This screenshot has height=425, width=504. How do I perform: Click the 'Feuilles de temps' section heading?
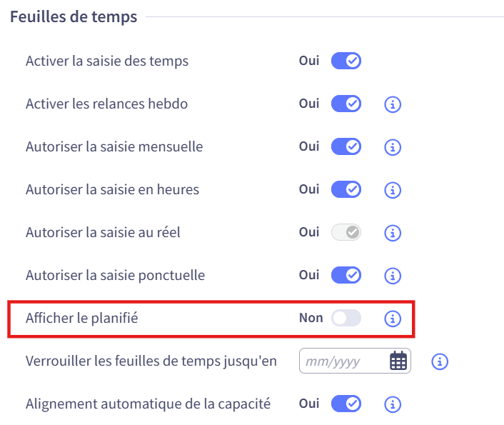[74, 17]
